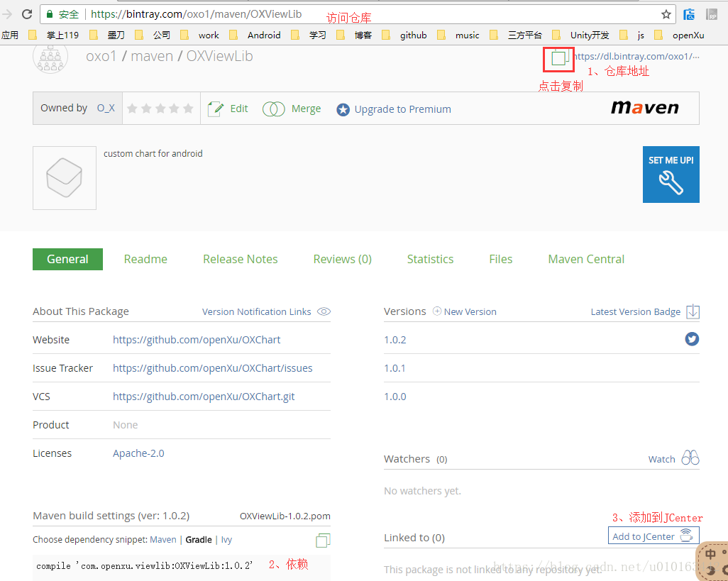728x581 pixels.
Task: Open the Android bookmarks folder
Action: pyautogui.click(x=255, y=35)
